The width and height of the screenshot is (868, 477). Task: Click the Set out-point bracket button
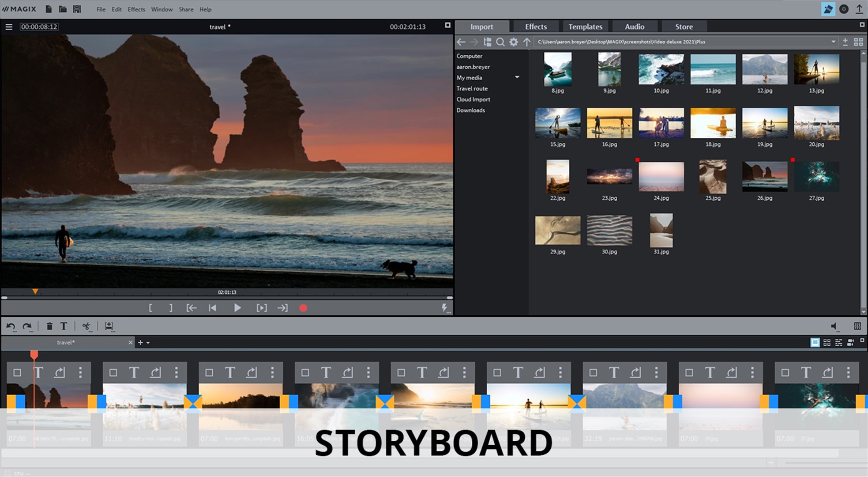171,308
